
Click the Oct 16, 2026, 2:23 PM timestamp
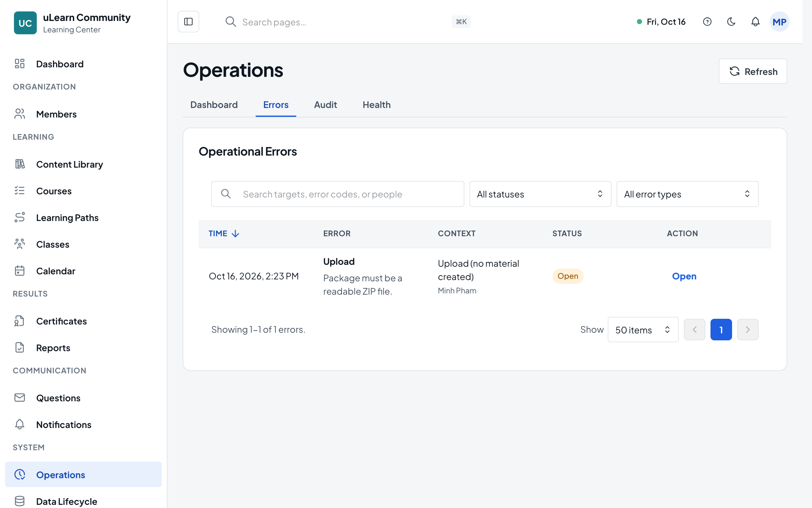pos(254,276)
